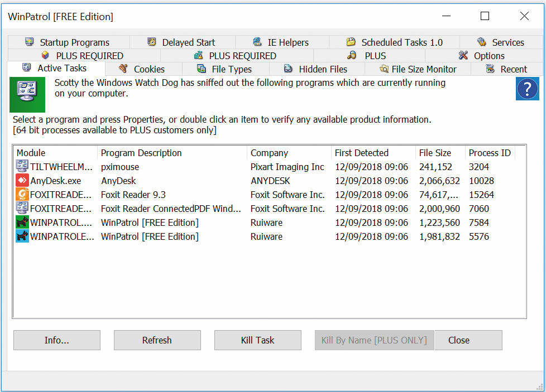Click the Hidden Files tab icon
Viewport: 546px width, 392px height.
(288, 69)
